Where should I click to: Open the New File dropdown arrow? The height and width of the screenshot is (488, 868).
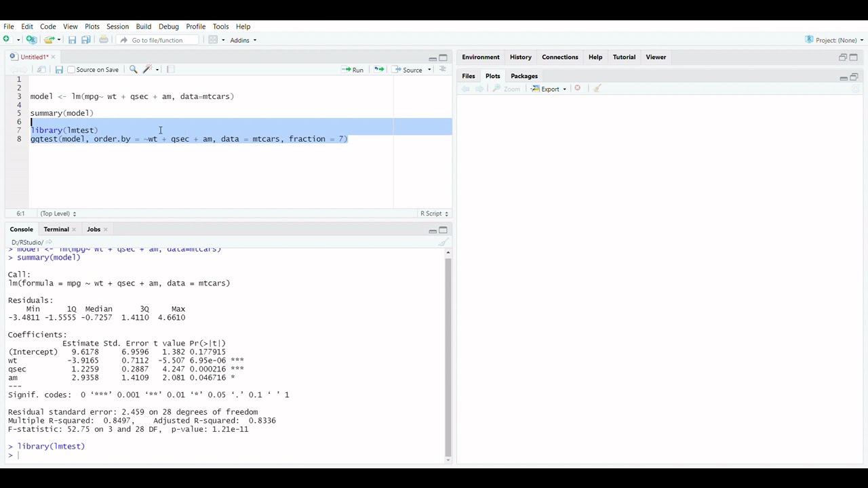click(x=18, y=40)
